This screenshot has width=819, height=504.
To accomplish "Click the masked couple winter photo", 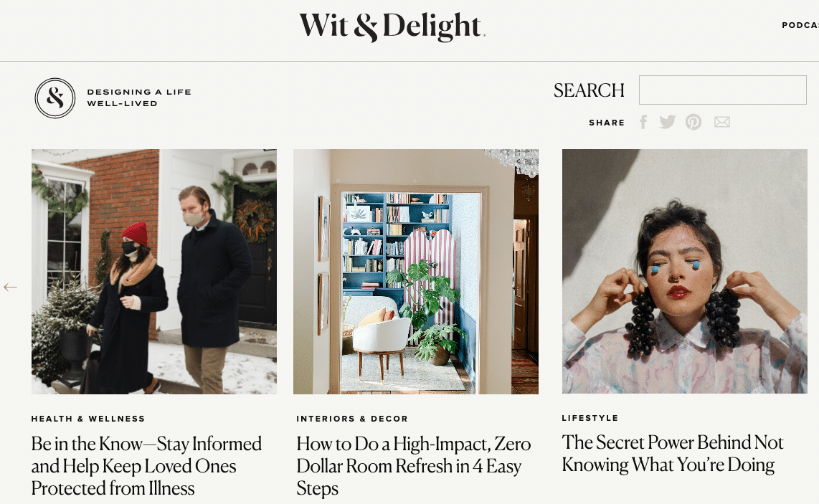I will [x=154, y=272].
